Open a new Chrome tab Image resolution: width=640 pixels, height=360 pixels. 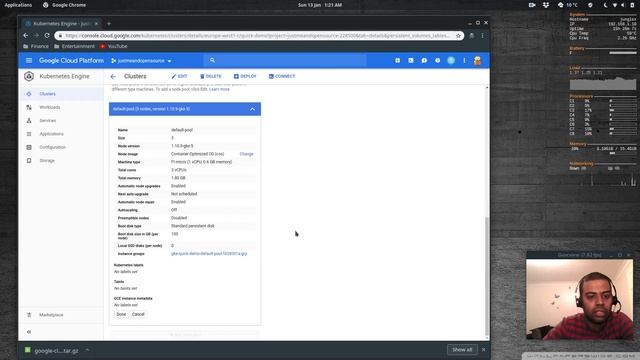pyautogui.click(x=109, y=24)
